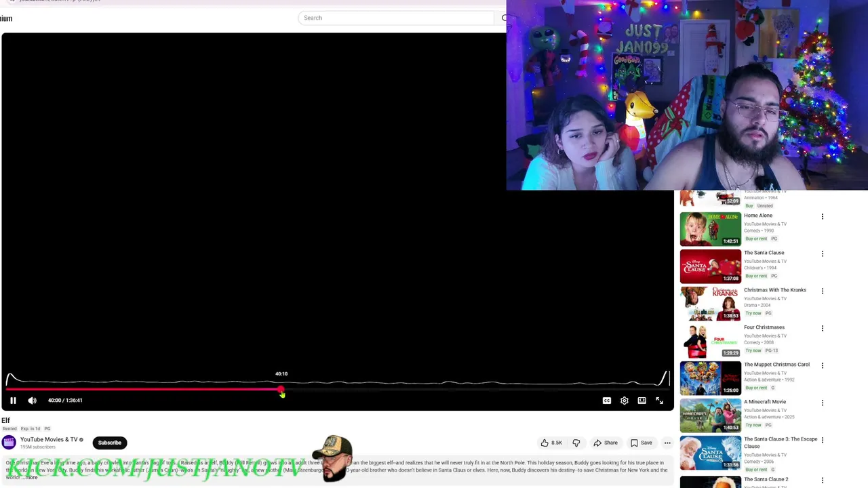This screenshot has height=488, width=868.
Task: Like the video with 8.5K thumbs up
Action: click(x=551, y=443)
